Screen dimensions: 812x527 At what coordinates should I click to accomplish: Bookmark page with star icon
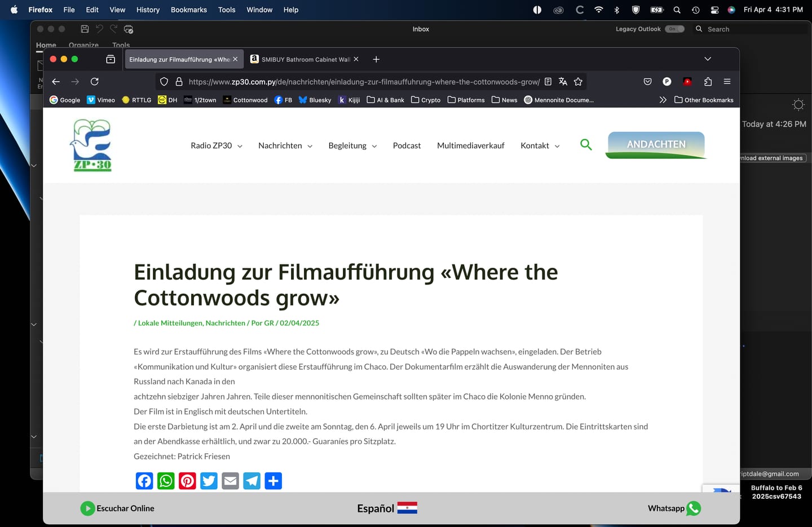click(x=578, y=82)
